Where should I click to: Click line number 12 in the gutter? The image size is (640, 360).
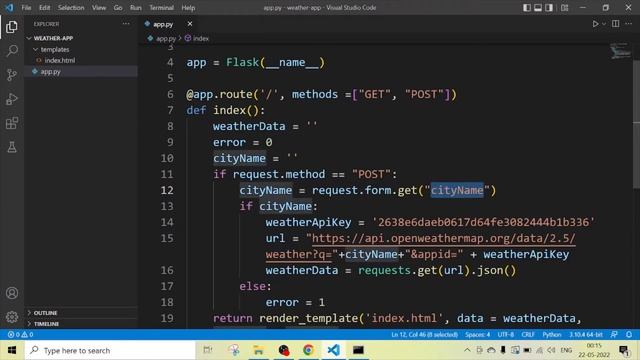tap(167, 190)
